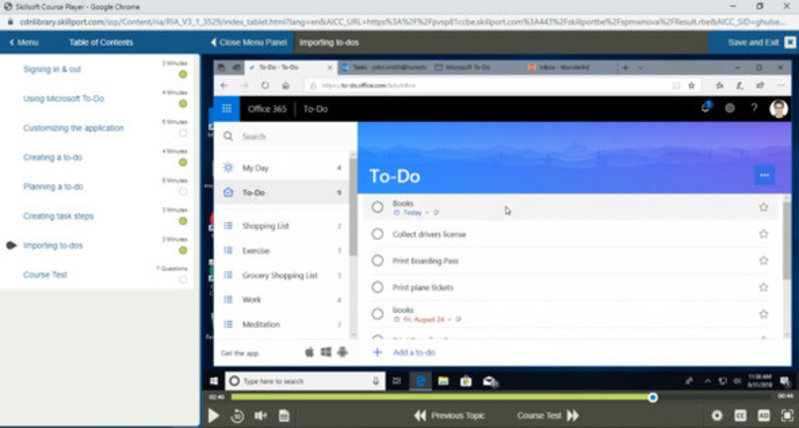Go to Previous Topic
799x428 pixels.
click(x=449, y=416)
